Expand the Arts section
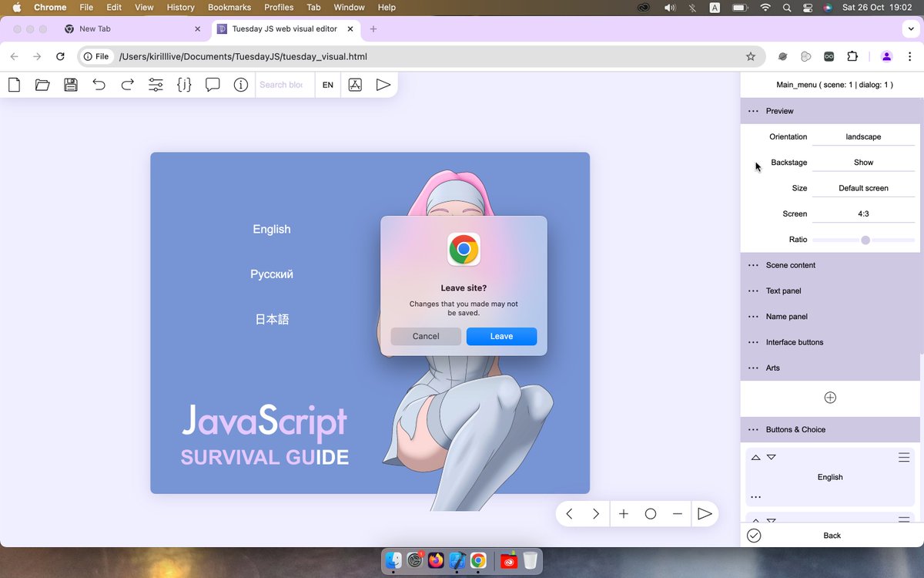This screenshot has height=578, width=924. (x=830, y=368)
